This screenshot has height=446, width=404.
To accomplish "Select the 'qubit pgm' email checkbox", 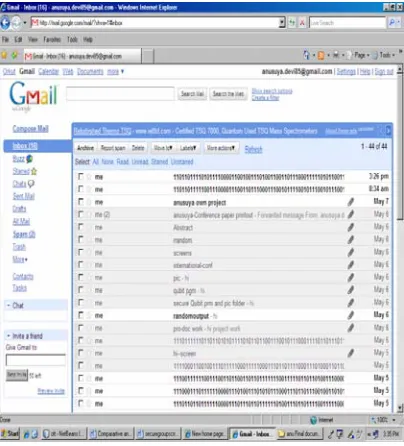I will point(81,290).
